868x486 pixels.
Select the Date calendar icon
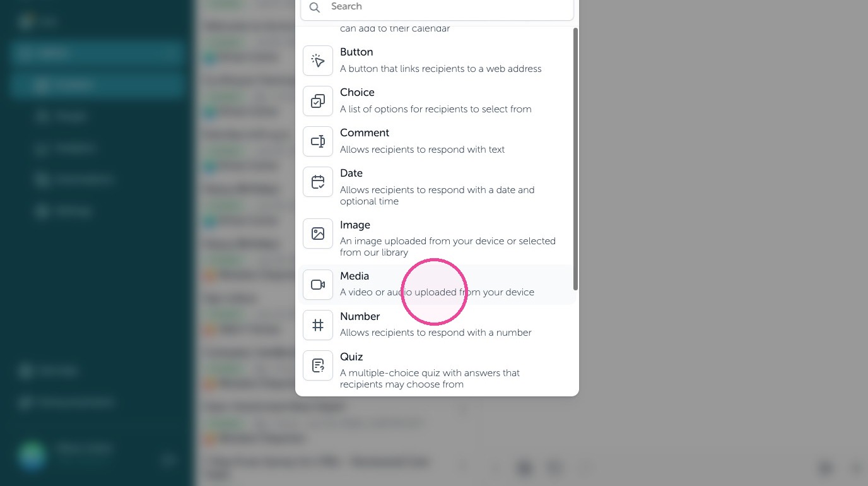point(318,182)
